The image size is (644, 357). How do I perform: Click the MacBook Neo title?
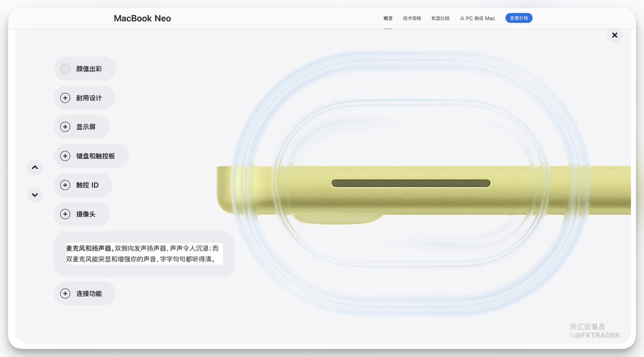click(x=142, y=18)
